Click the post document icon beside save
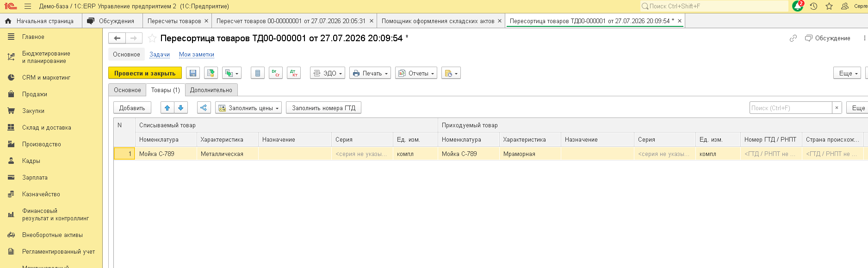This screenshot has width=868, height=268. 211,73
